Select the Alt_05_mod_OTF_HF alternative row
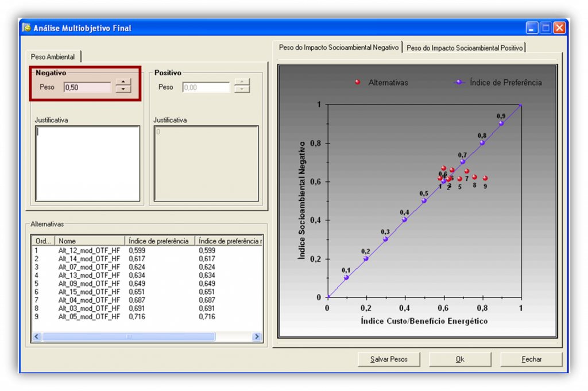The height and width of the screenshot is (391, 588). click(89, 316)
